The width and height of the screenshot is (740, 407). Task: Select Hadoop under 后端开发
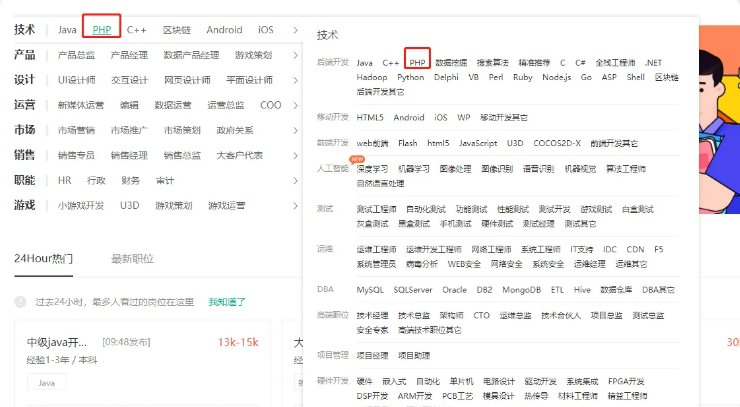point(372,77)
